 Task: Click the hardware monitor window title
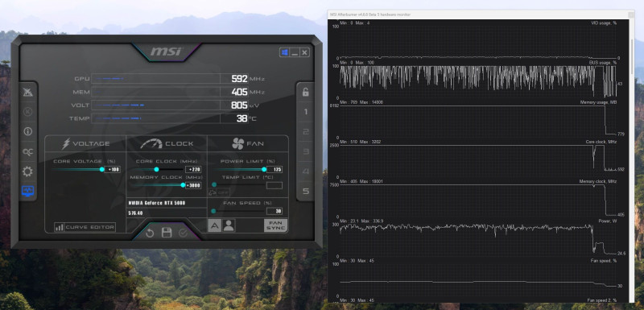tap(370, 14)
